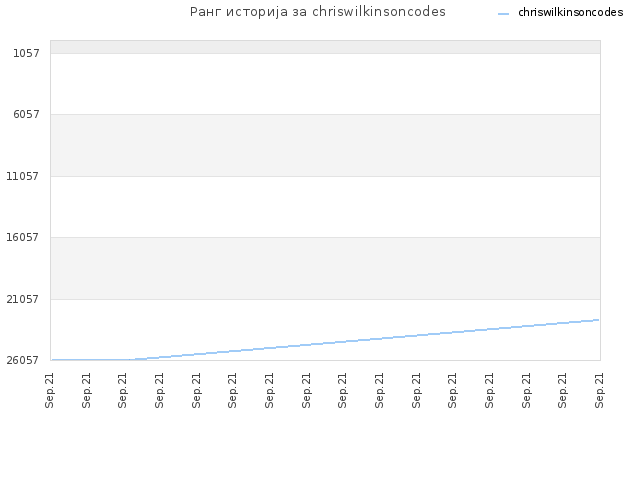Click the gray band at the top of the plot
This screenshot has height=480, width=640.
(325, 47)
